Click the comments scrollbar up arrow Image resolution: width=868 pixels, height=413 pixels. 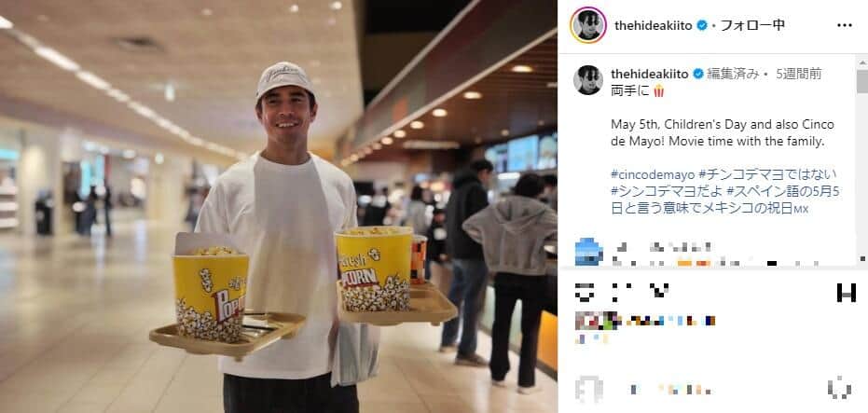(x=862, y=61)
